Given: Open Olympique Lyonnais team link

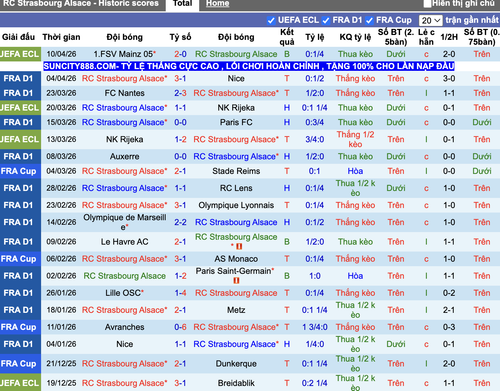Looking at the screenshot, I should [x=236, y=205].
